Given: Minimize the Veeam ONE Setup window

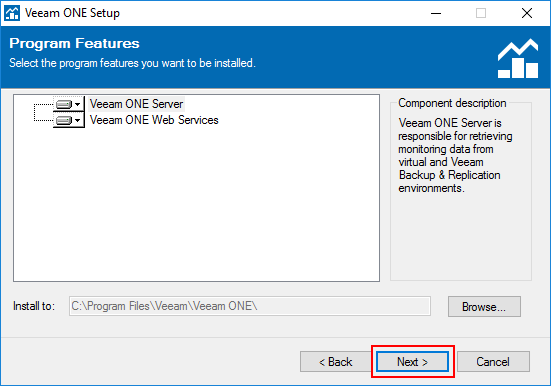Looking at the screenshot, I should click(x=436, y=13).
